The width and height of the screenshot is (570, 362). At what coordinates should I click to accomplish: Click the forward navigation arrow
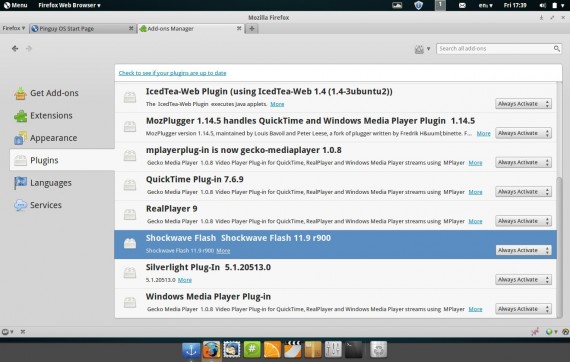pos(29,48)
